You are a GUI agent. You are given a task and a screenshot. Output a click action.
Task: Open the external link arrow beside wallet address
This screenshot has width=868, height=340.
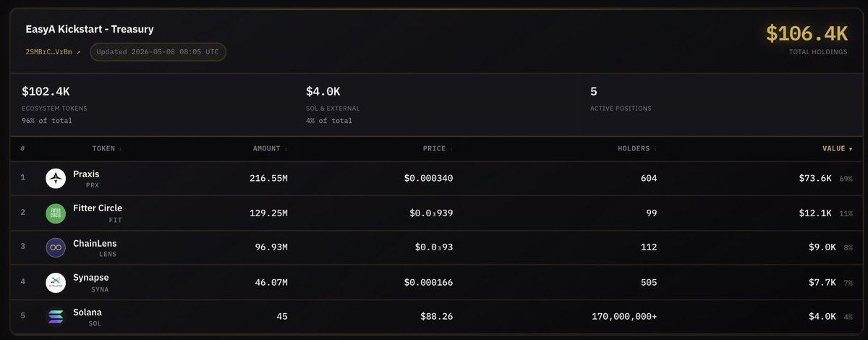pos(78,52)
